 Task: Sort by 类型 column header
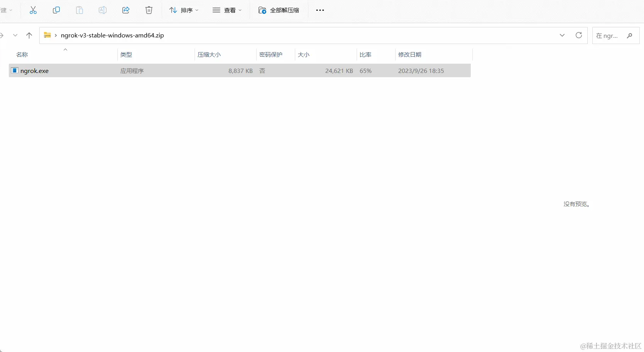click(126, 55)
